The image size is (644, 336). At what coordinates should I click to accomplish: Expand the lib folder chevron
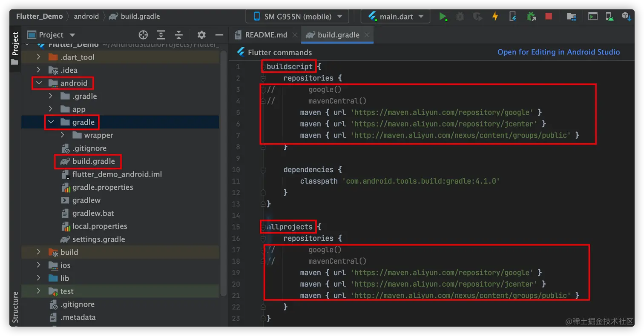[x=39, y=278]
